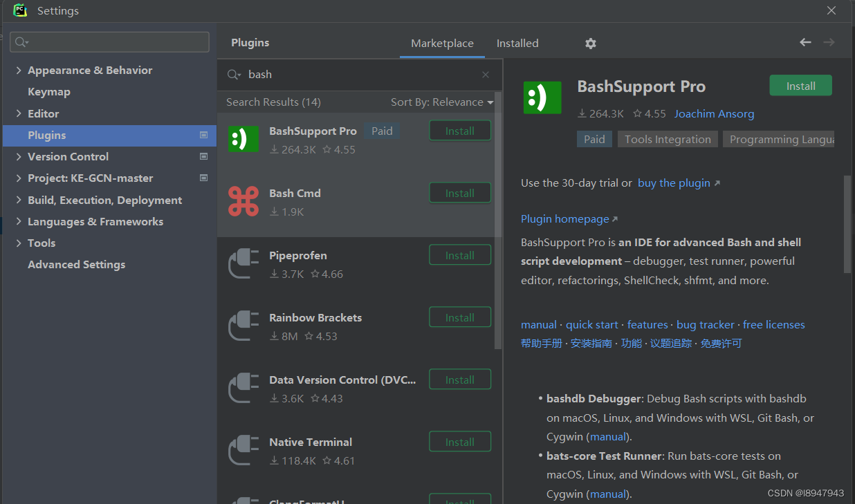Open the Joachim Ansorg vendor link
Viewport: 855px width, 504px height.
[x=714, y=114]
